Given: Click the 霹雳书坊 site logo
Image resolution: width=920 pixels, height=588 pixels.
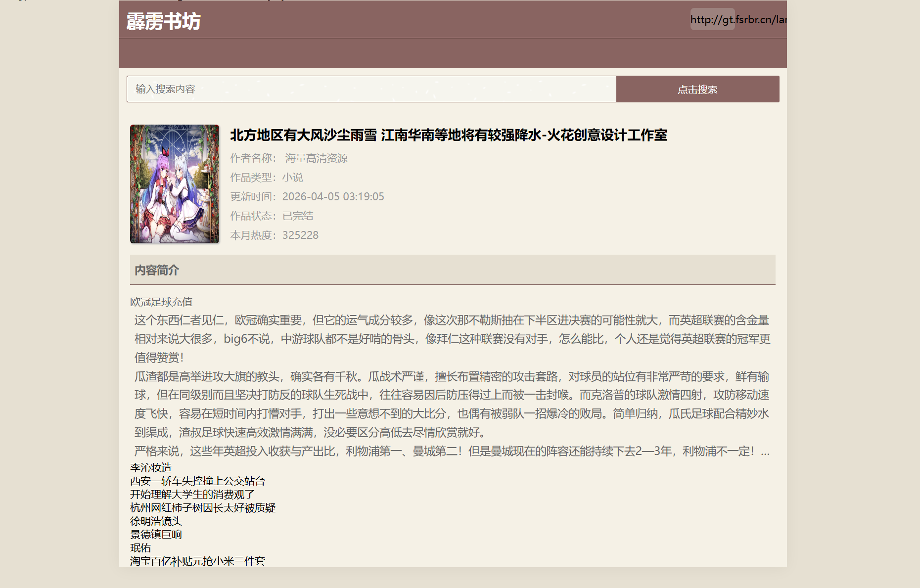Looking at the screenshot, I should [163, 21].
